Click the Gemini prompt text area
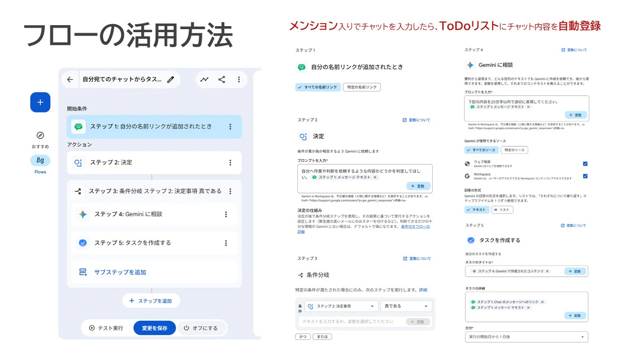Image resolution: width=644 pixels, height=362 pixels. click(x=526, y=108)
